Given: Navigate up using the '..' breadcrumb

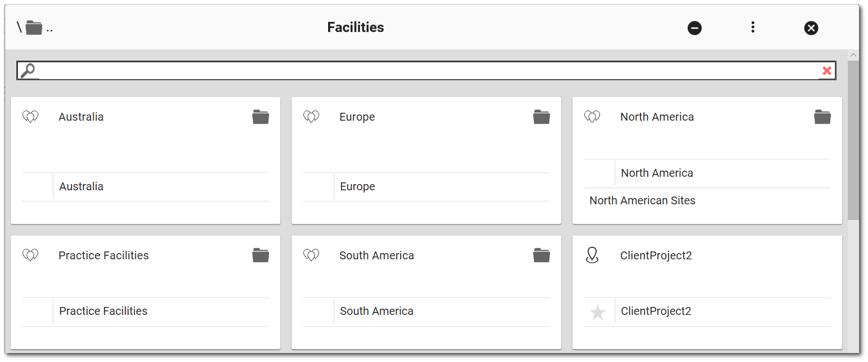Looking at the screenshot, I should pyautogui.click(x=50, y=27).
